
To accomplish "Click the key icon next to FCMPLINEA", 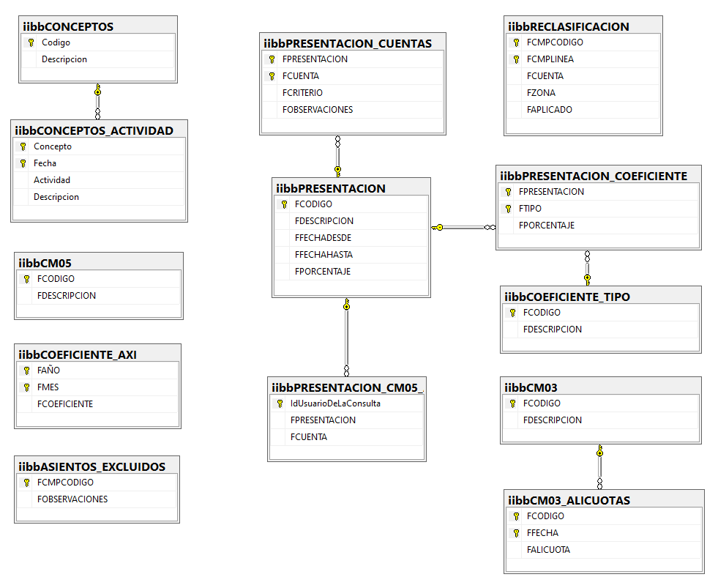I will click(516, 59).
